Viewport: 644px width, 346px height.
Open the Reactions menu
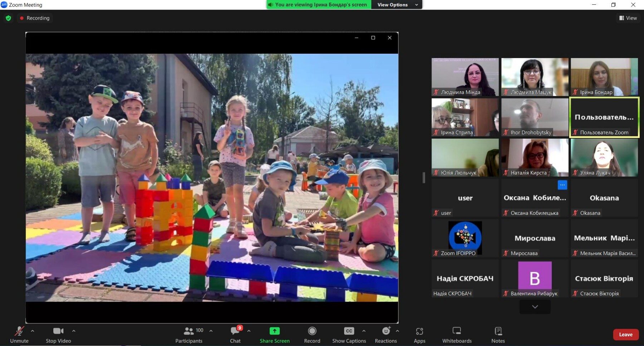coord(386,335)
